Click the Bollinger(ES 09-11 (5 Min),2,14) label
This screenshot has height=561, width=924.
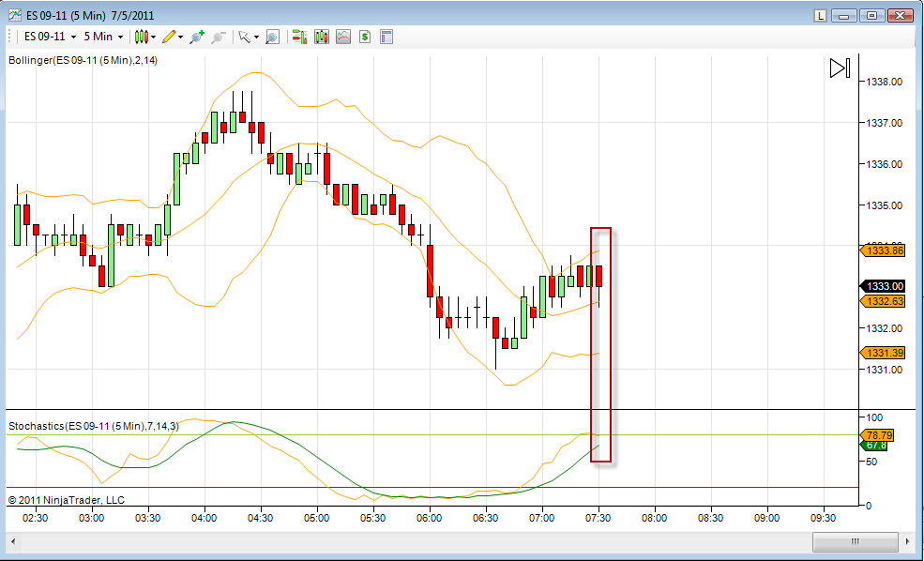tap(83, 60)
